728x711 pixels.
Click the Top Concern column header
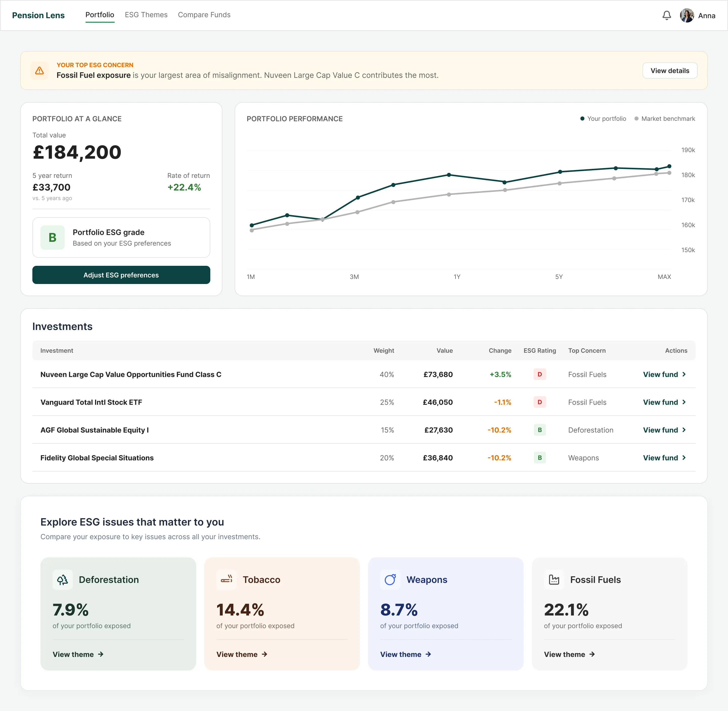coord(587,351)
